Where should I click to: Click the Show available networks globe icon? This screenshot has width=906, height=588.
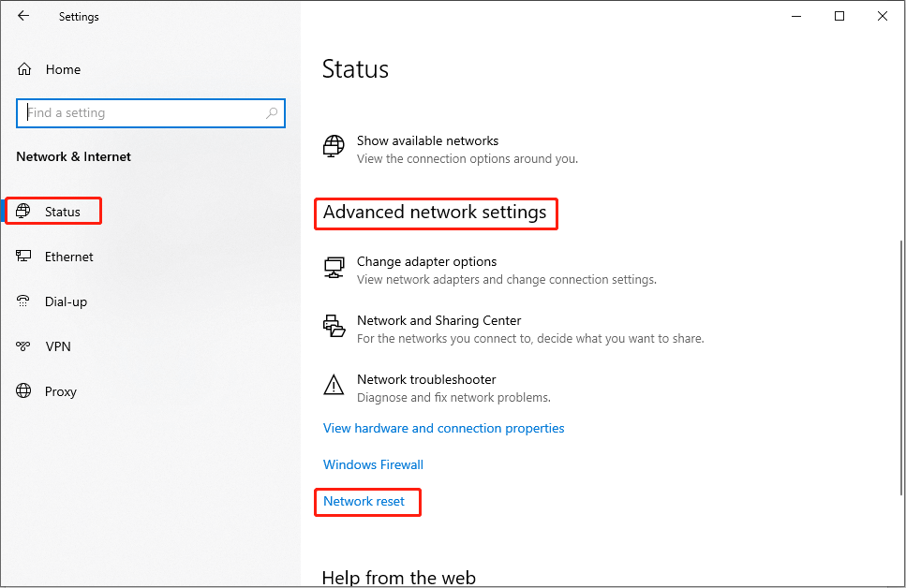pyautogui.click(x=333, y=146)
